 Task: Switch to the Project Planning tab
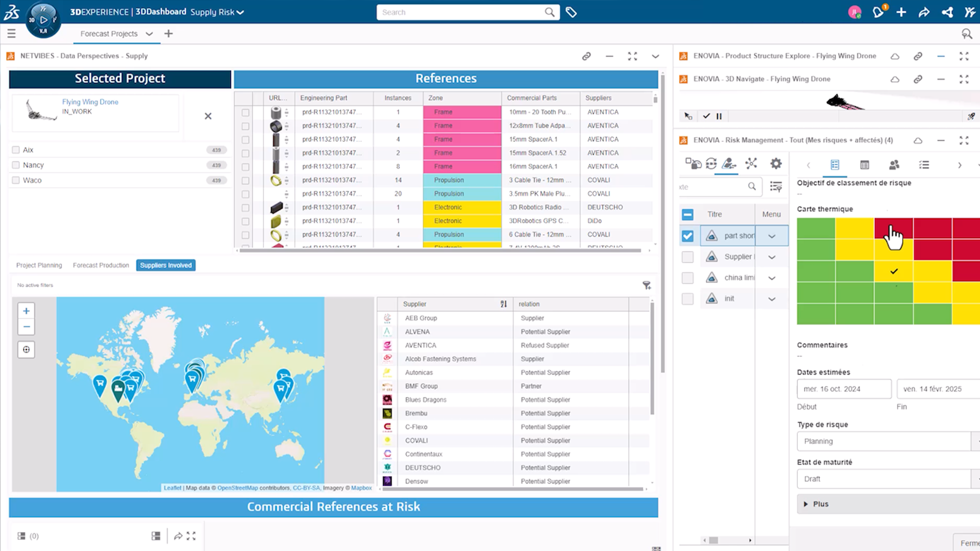(39, 265)
